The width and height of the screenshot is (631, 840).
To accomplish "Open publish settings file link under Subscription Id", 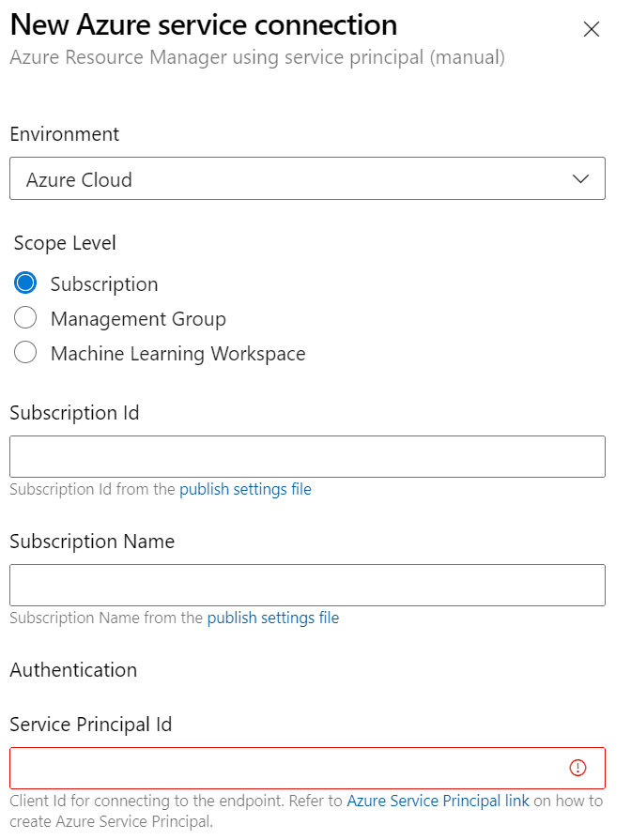I will point(245,489).
